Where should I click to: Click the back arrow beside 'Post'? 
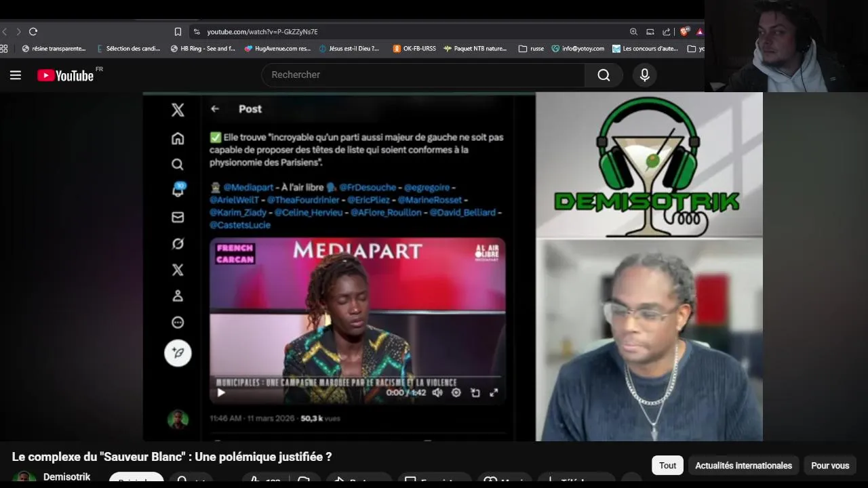coord(215,108)
